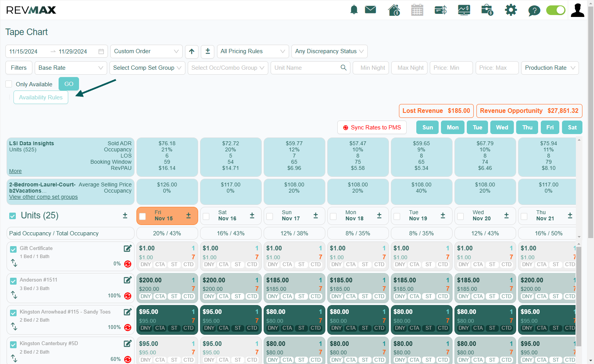This screenshot has height=364, width=594.
Task: Open the monitor chart icon
Action: point(464,10)
